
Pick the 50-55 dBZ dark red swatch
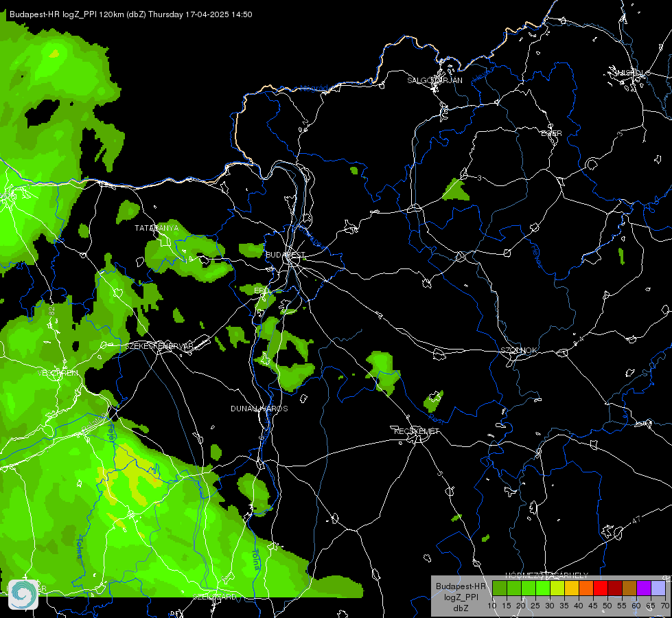click(615, 588)
